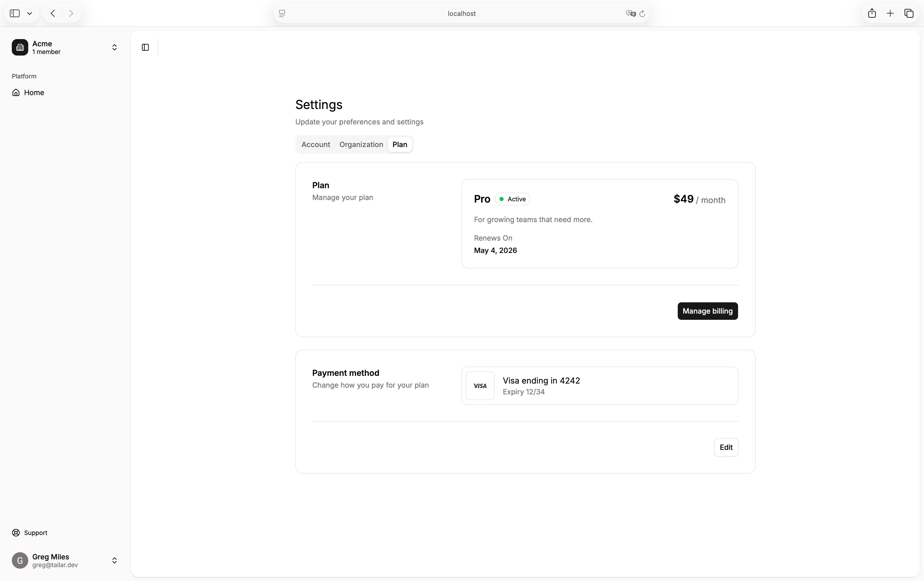This screenshot has height=581, width=924.
Task: Expand the Acme organization switcher
Action: click(114, 47)
